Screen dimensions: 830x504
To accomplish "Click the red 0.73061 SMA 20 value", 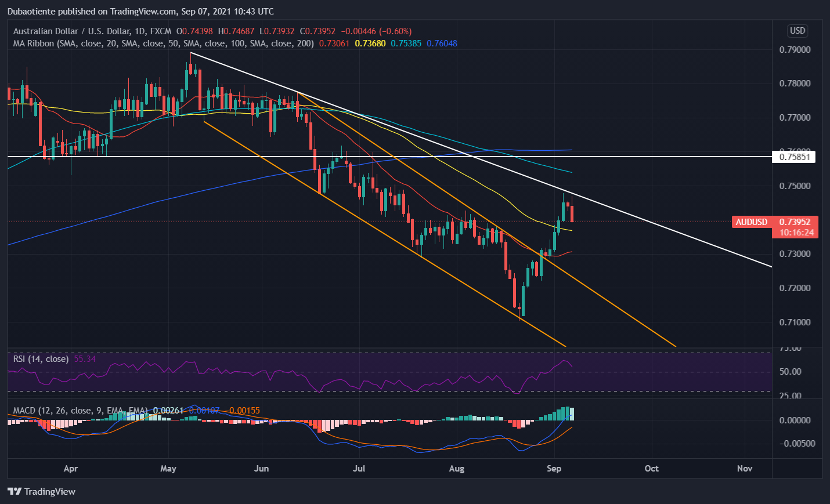I will point(334,43).
